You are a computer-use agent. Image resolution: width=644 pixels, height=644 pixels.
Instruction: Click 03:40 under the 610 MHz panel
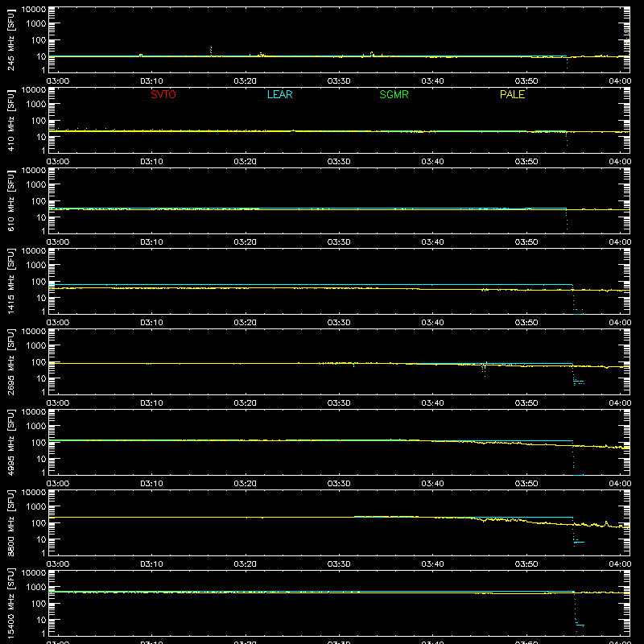[x=432, y=242]
